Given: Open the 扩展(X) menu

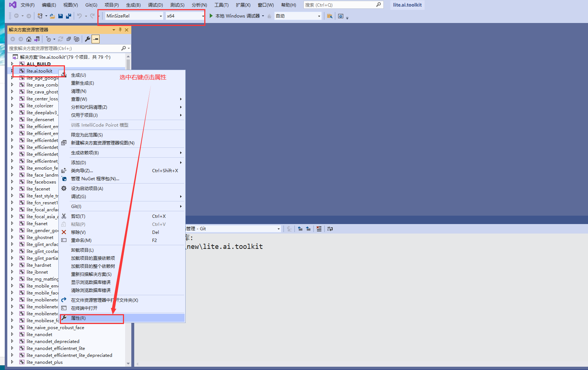Looking at the screenshot, I should click(x=243, y=5).
